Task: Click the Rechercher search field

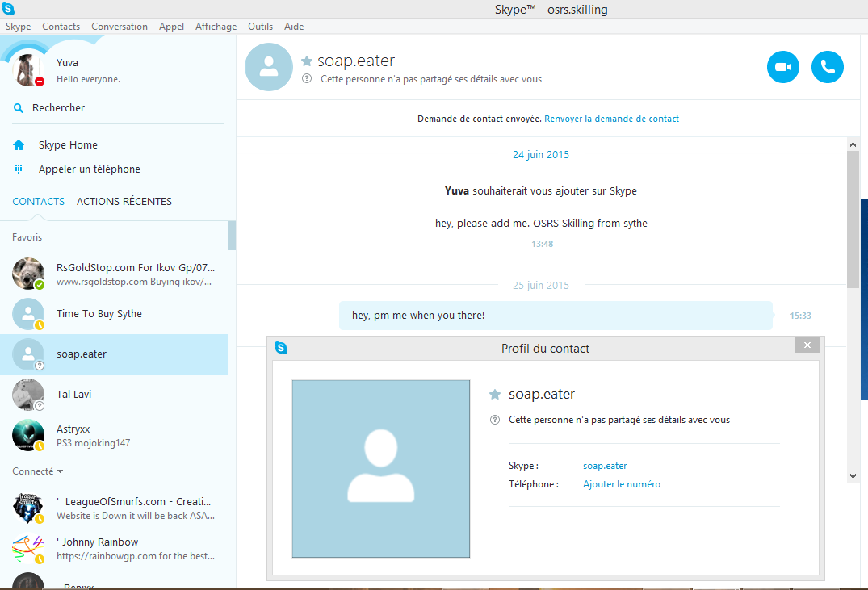Action: tap(118, 108)
